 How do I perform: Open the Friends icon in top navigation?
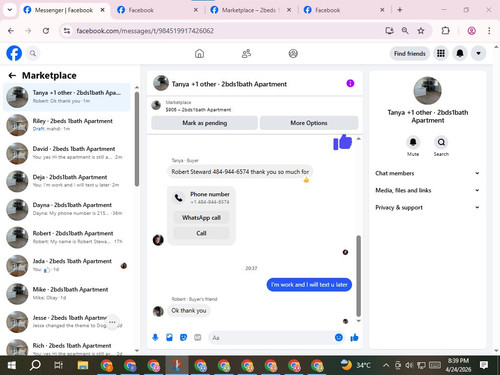coord(246,53)
